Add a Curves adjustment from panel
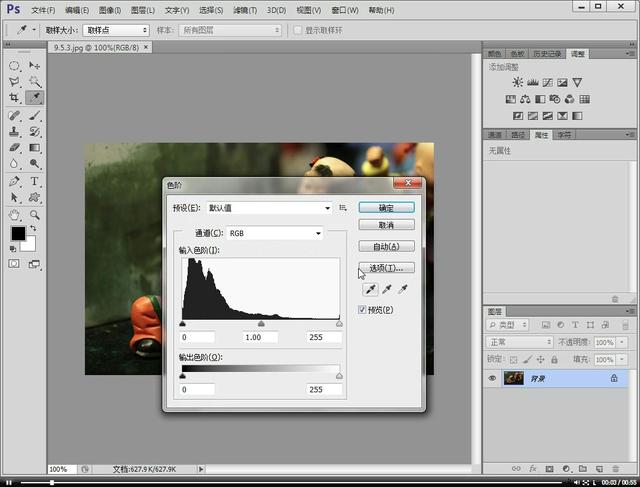Screen dimensions: 640x487 (x=547, y=82)
